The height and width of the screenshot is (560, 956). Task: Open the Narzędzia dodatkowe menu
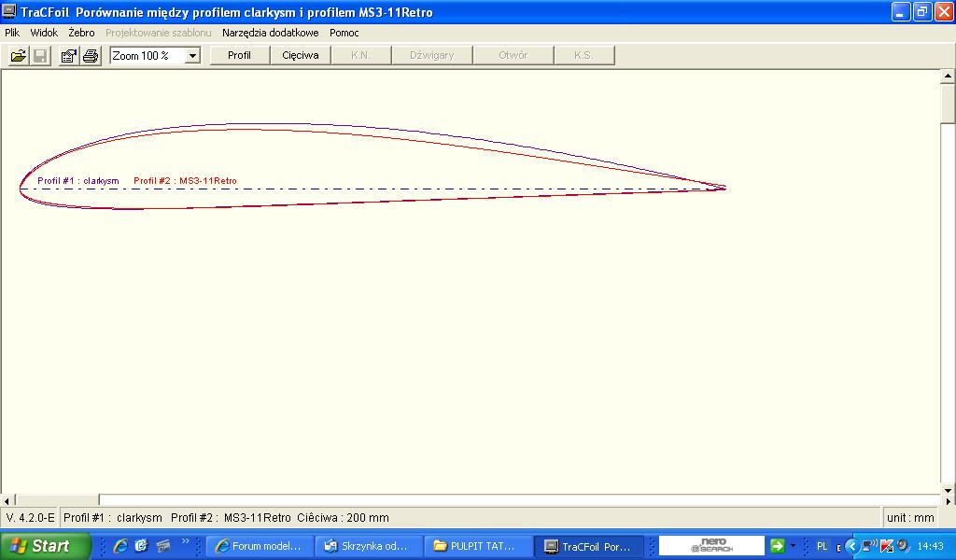coord(270,33)
